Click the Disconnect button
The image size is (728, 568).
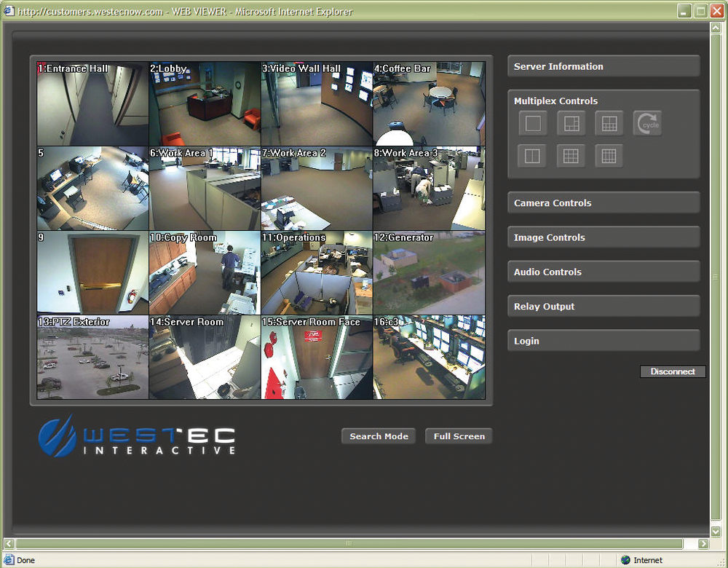[673, 371]
